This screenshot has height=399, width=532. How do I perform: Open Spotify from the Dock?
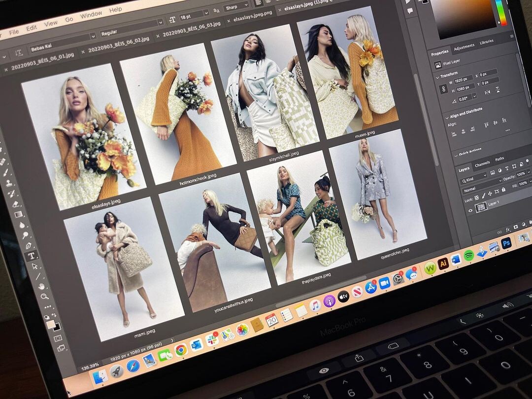(468, 255)
